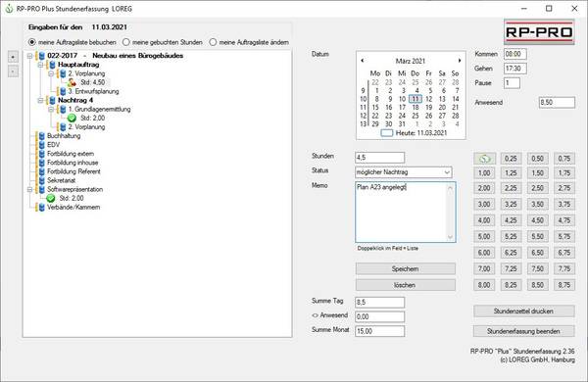This screenshot has height=382, width=588.
Task: Select the meine Auftragsliste ändern radio option
Action: point(213,42)
